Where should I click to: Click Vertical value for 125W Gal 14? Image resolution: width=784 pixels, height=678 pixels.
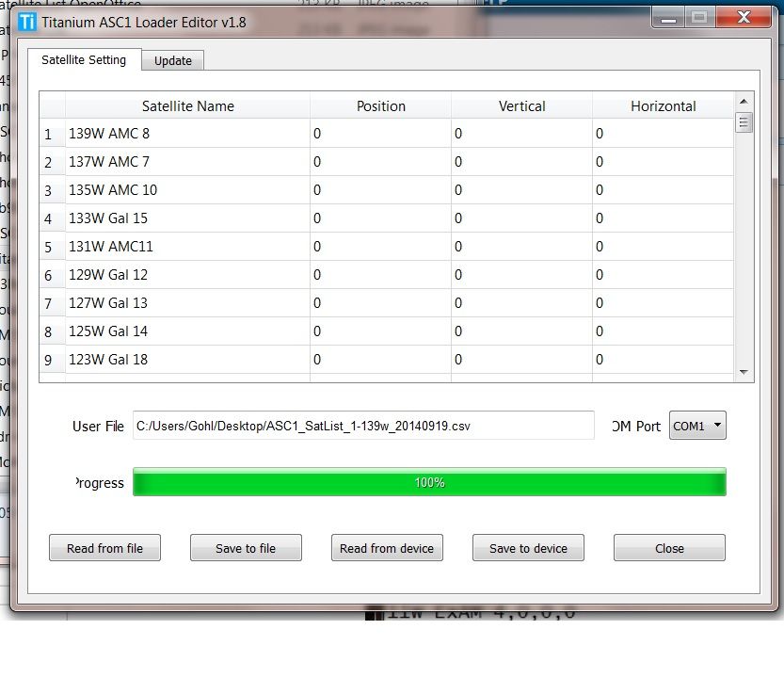pyautogui.click(x=521, y=331)
